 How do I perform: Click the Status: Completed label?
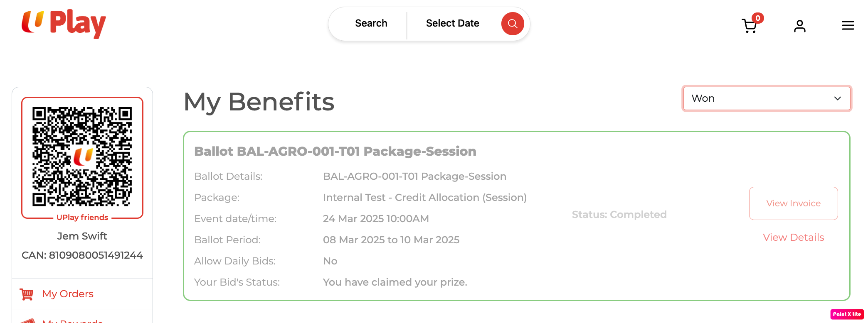point(619,215)
